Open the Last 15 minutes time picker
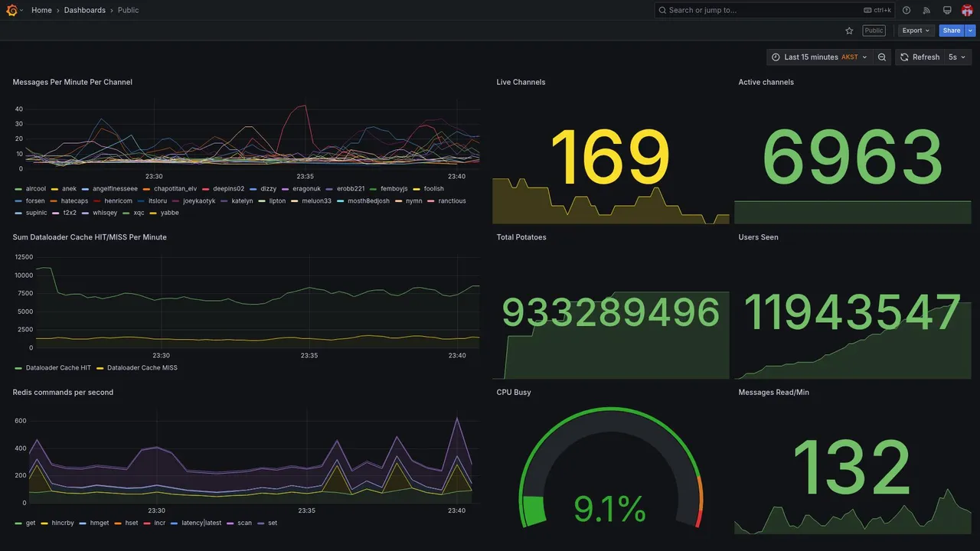Viewport: 980px width, 551px height. 820,57
